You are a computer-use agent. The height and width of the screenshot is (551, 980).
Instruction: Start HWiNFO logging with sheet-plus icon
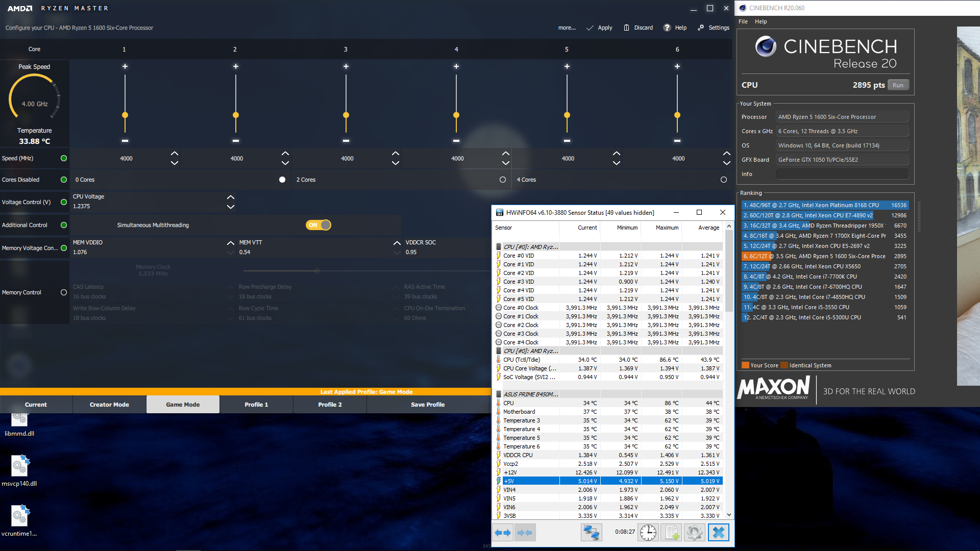[671, 533]
